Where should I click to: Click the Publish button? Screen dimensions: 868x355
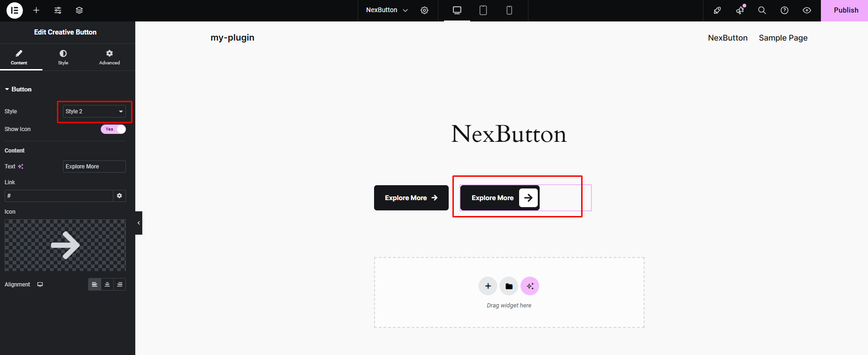pos(844,10)
